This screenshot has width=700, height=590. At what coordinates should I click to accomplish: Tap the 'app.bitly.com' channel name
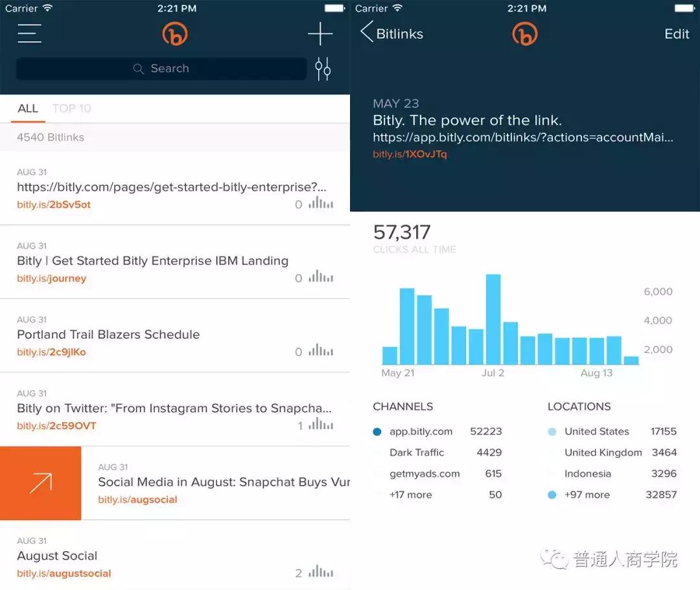click(x=421, y=432)
